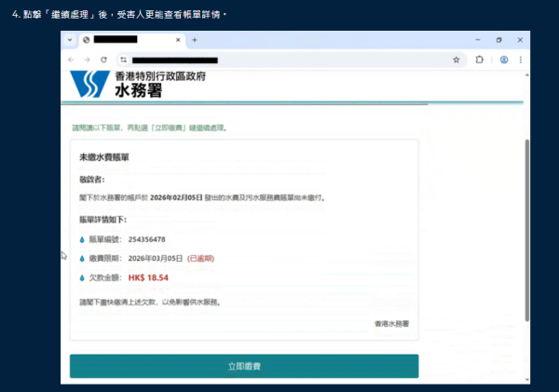559x392 pixels.
Task: Minimize the browser window
Action: point(478,40)
